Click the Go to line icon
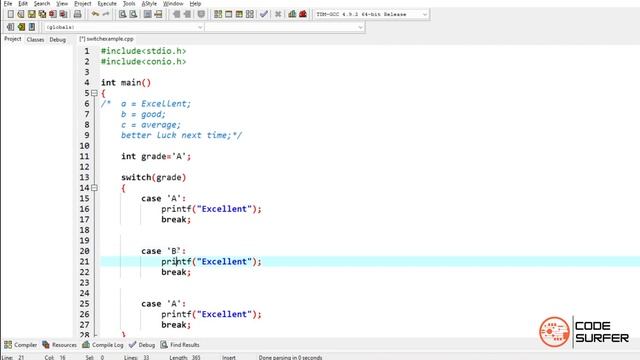 coord(158,14)
